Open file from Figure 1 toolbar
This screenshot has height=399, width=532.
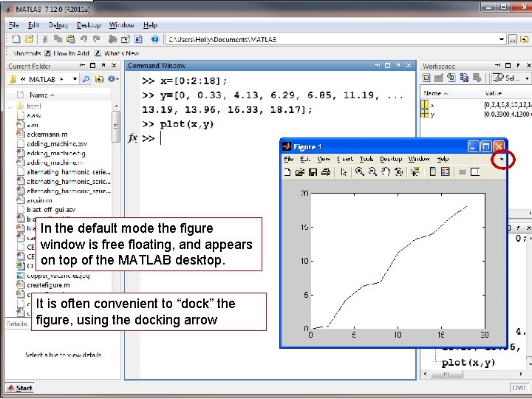click(299, 172)
